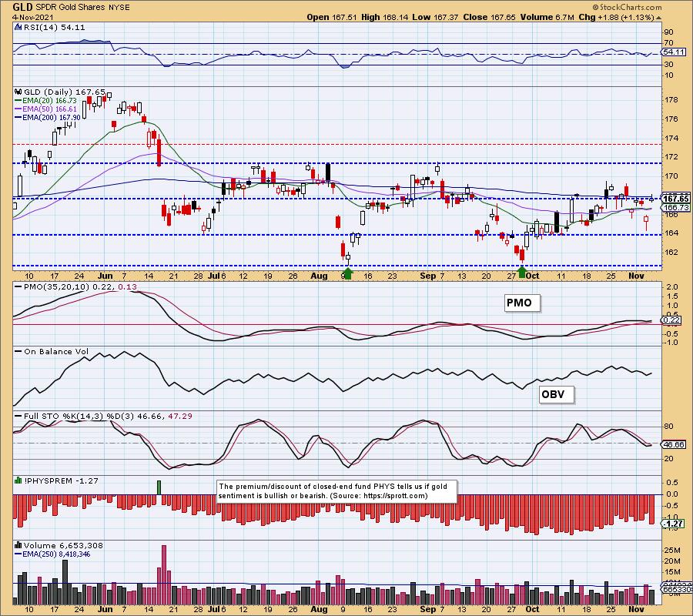Click the 'Sep' label on price panel axis
The image size is (693, 616).
point(428,276)
